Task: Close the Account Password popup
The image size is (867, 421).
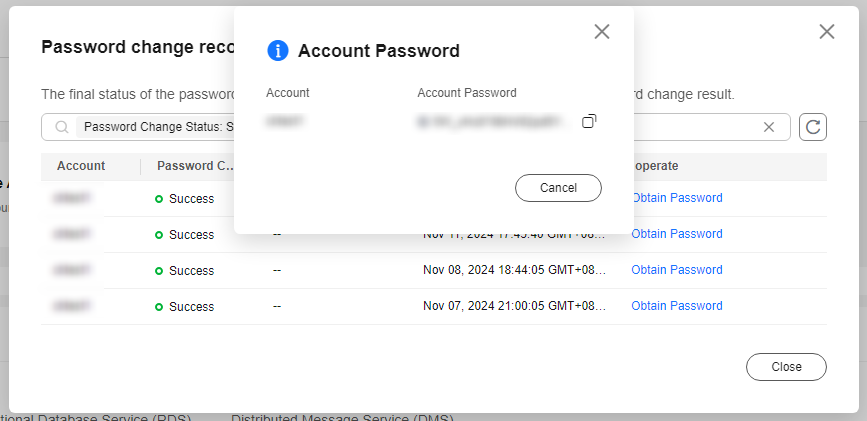Action: (x=602, y=32)
